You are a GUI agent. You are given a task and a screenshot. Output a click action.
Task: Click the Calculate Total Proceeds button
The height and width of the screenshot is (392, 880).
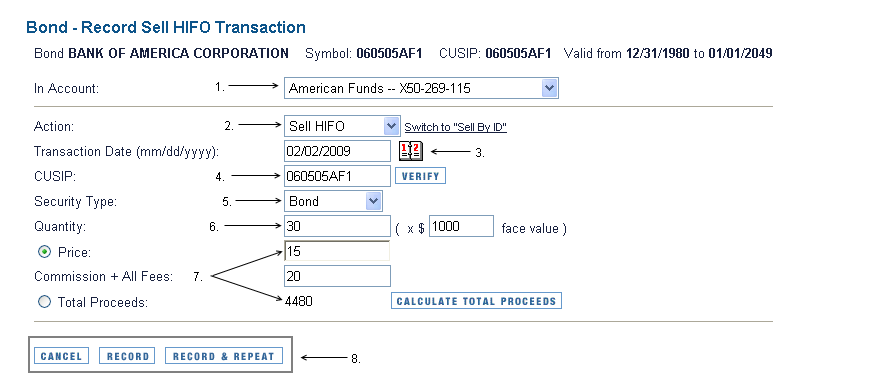coord(476,301)
